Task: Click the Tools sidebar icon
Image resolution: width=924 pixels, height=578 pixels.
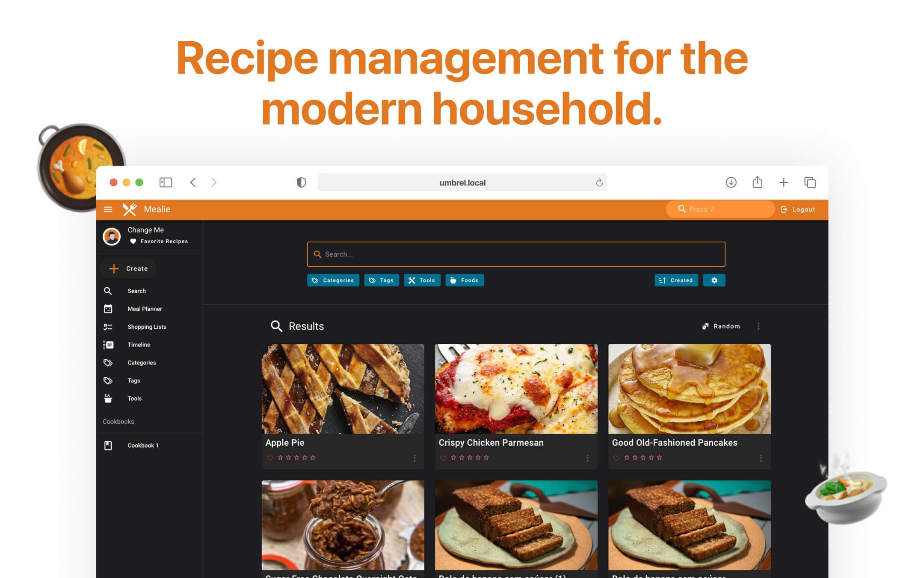Action: tap(108, 398)
